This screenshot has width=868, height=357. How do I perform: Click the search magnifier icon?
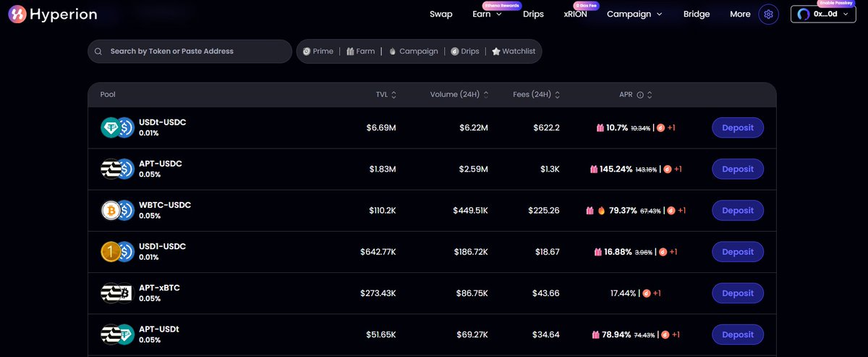(x=98, y=51)
